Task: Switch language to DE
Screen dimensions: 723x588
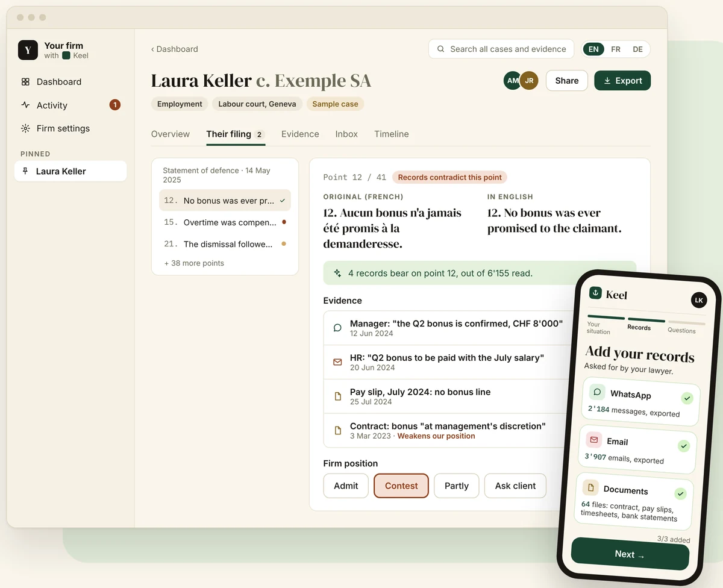Action: 637,49
